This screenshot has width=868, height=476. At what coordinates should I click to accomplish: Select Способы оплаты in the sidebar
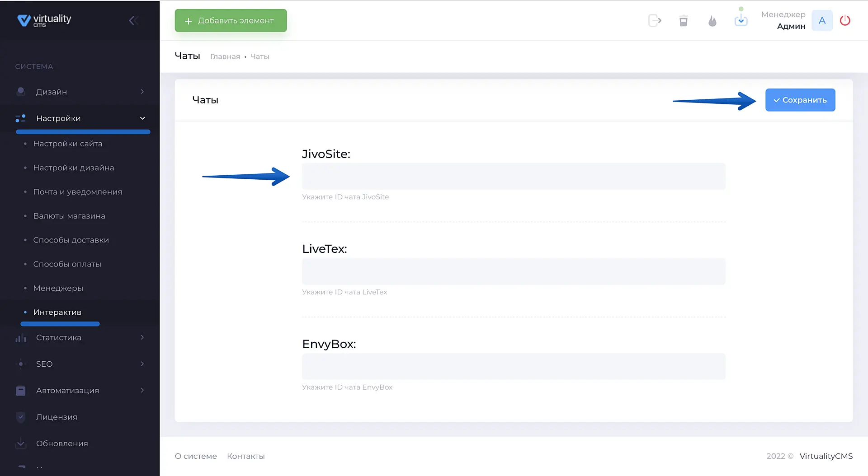(x=67, y=264)
